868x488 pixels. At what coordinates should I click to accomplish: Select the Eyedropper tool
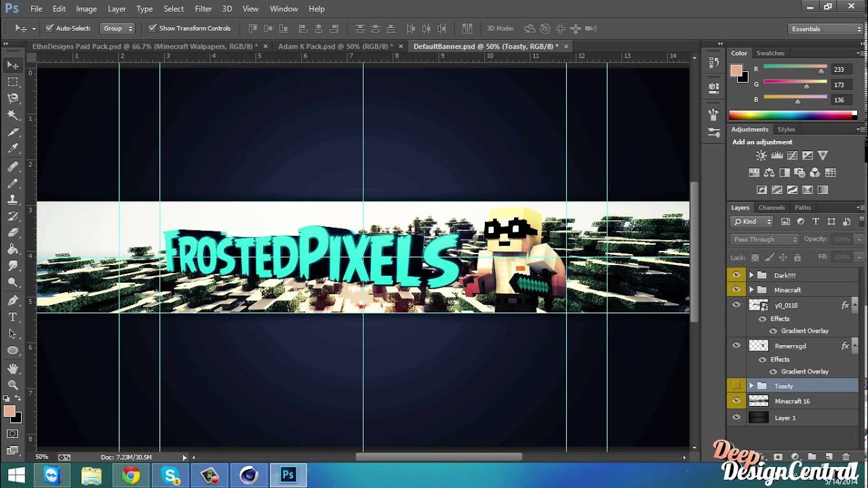point(13,149)
